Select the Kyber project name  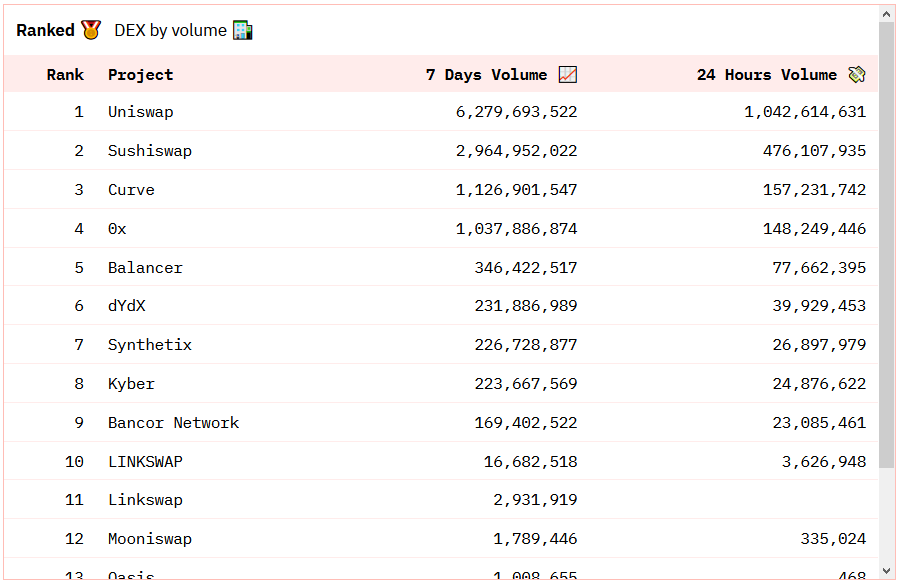click(x=131, y=384)
